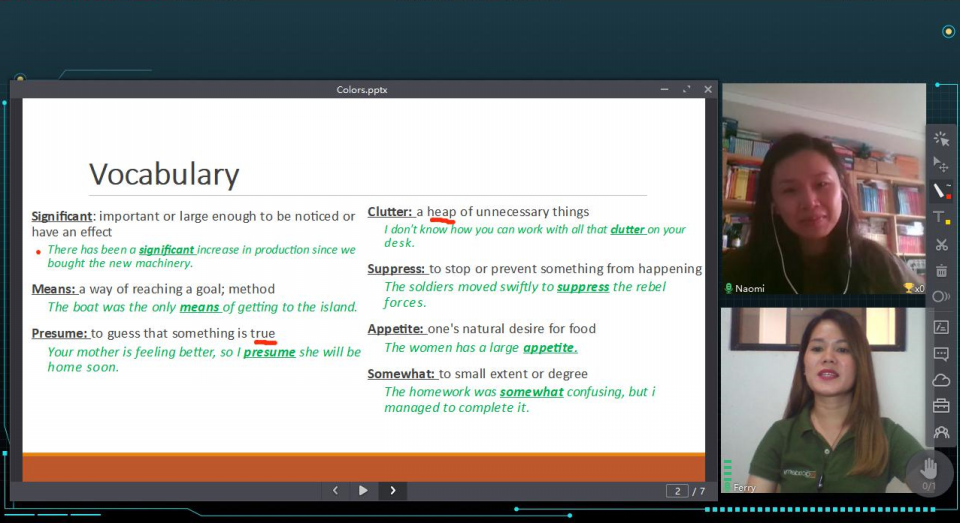The width and height of the screenshot is (960, 523).
Task: Click the circular indicator at top-right corner
Action: tap(948, 32)
